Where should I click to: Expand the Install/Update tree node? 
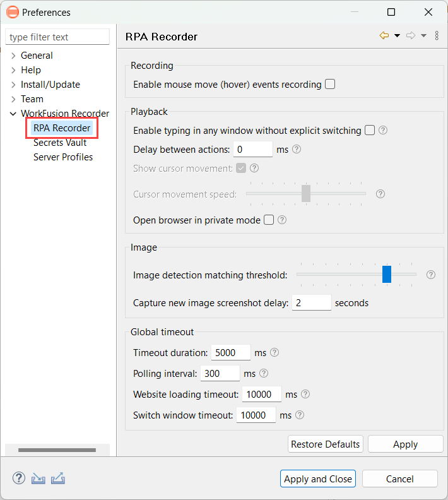13,85
